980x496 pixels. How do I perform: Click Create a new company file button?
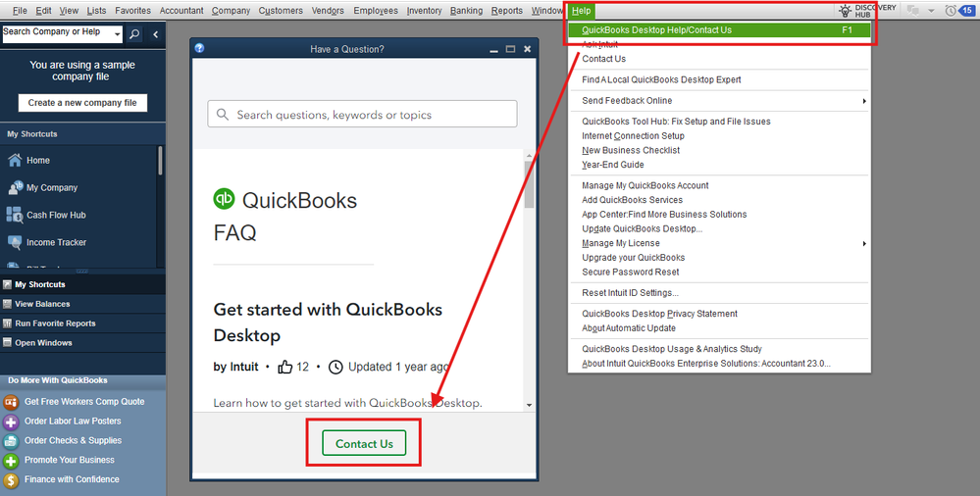82,103
